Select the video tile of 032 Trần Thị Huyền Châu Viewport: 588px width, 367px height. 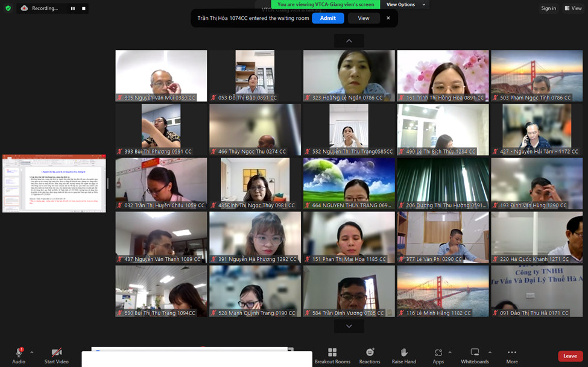[161, 183]
